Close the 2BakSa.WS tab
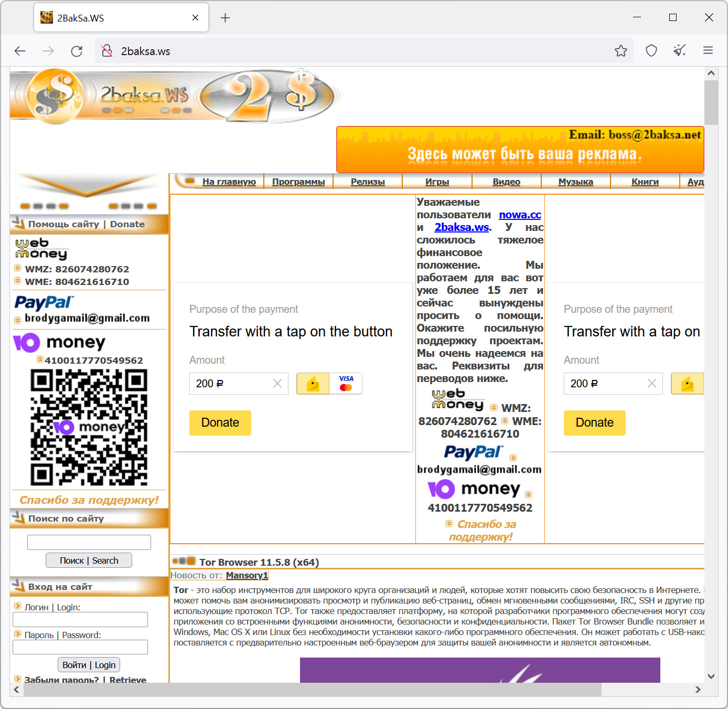The image size is (728, 709). 195,18
